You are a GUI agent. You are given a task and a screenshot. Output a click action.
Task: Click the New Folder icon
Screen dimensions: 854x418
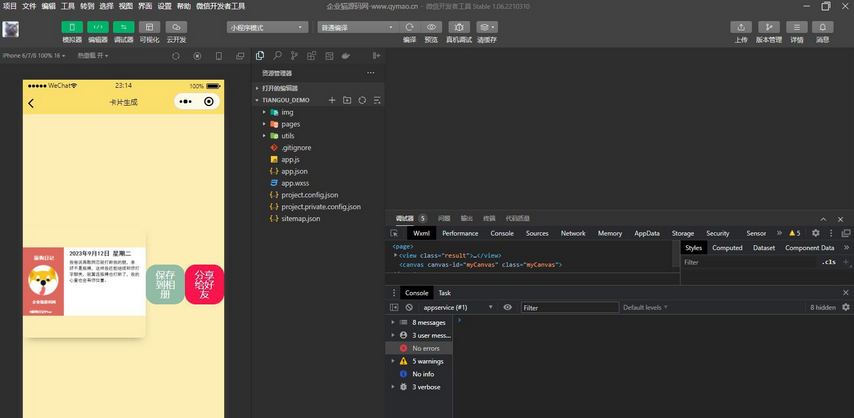(347, 100)
